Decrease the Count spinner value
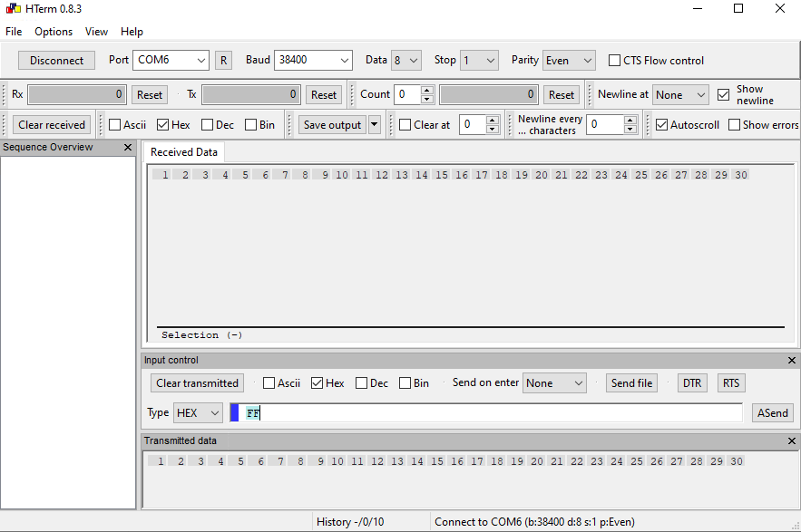 (x=427, y=99)
